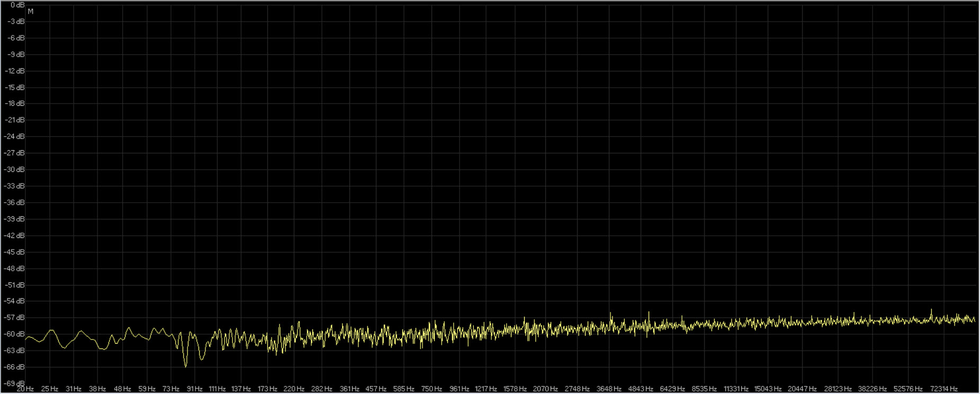The width and height of the screenshot is (980, 394).
Task: Click the spectrum peak near 72314 Hz
Action: click(931, 310)
